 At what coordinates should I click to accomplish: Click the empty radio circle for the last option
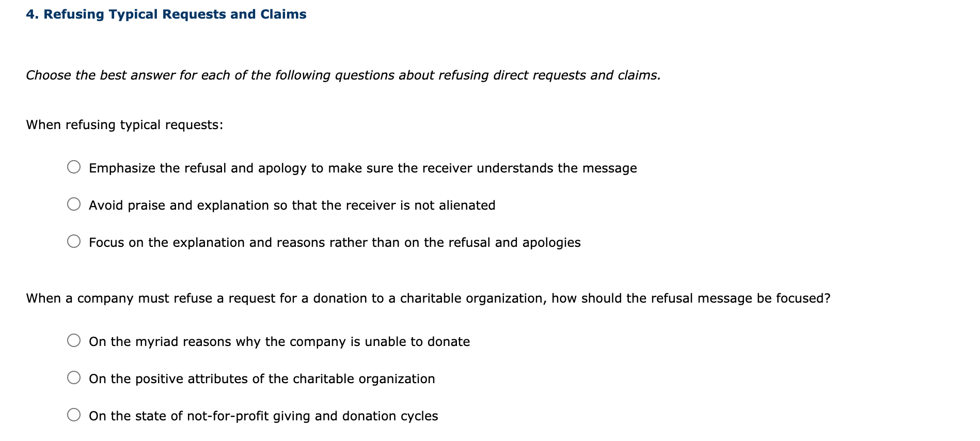74,414
